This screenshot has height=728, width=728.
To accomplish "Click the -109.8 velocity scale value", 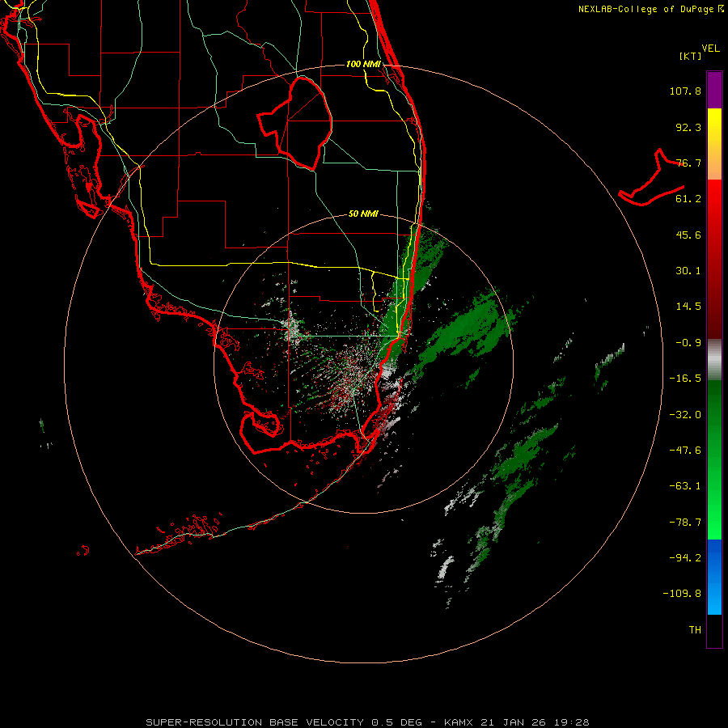I will pyautogui.click(x=682, y=594).
